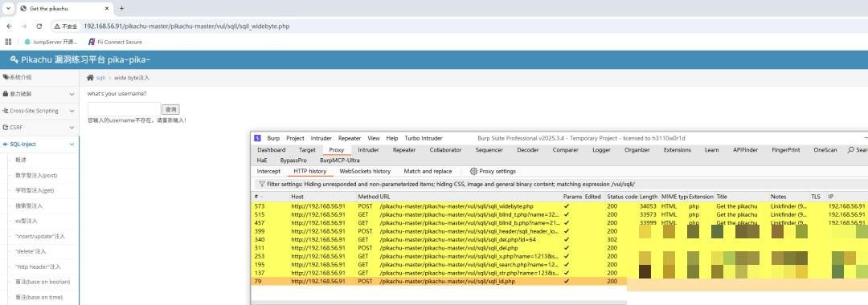Screen dimensions: 868x305
Task: Switch to the Extensions tab
Action: tap(677, 150)
